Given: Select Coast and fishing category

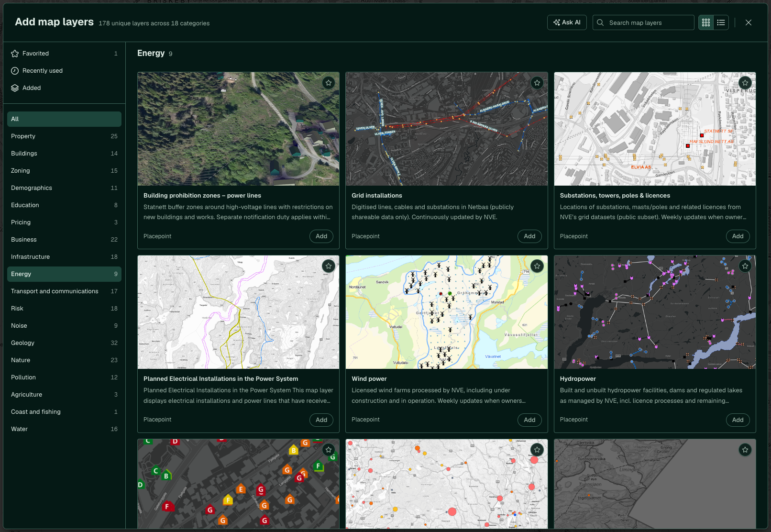Looking at the screenshot, I should (64, 412).
